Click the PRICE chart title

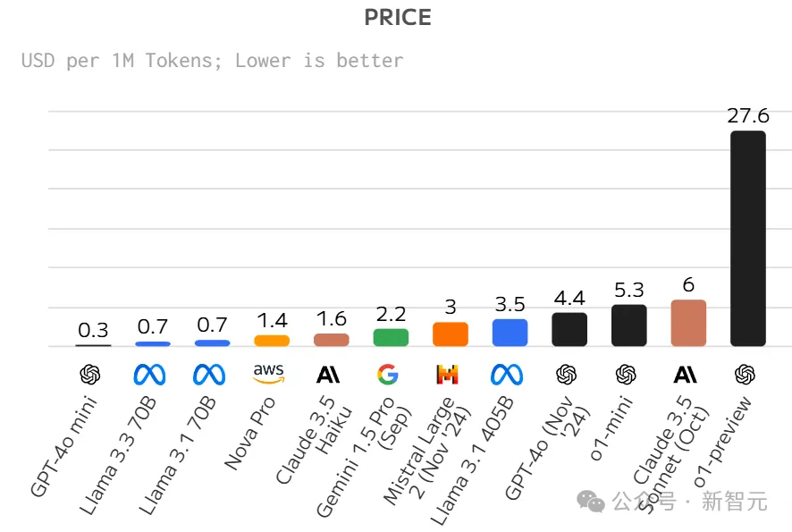tap(398, 18)
